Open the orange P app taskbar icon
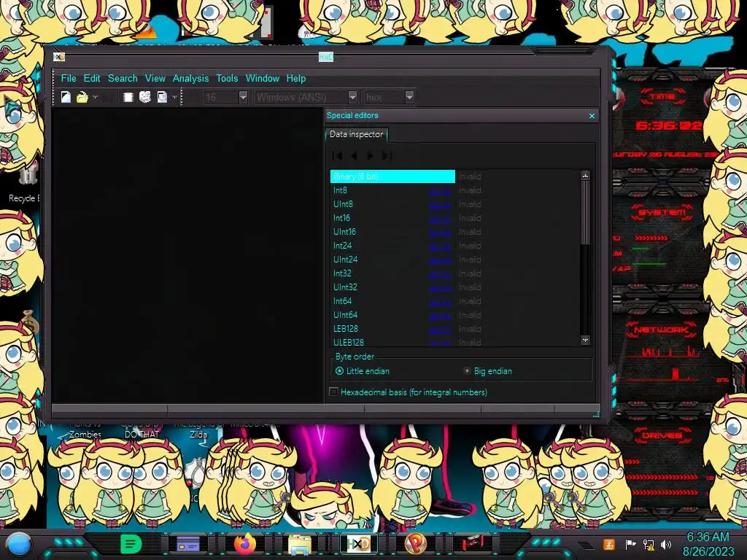 point(415,544)
